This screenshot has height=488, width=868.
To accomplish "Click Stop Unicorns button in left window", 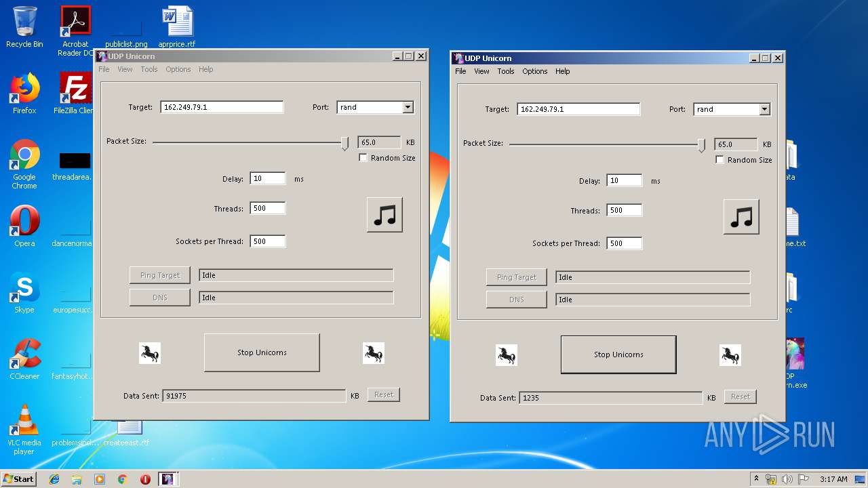I will (262, 352).
